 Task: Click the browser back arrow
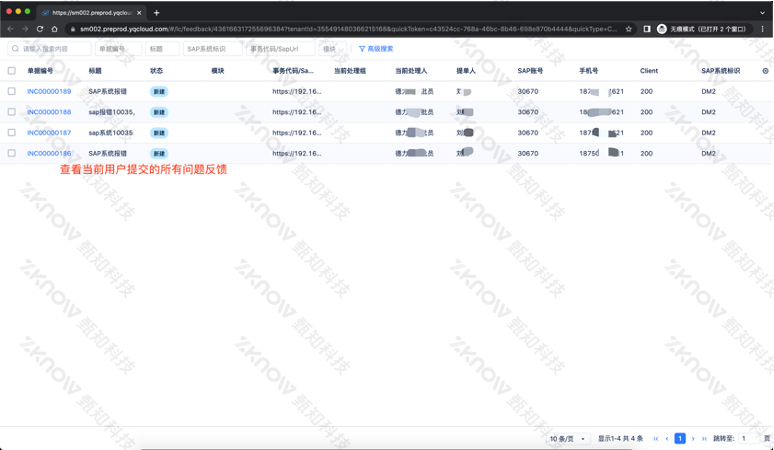[10, 29]
